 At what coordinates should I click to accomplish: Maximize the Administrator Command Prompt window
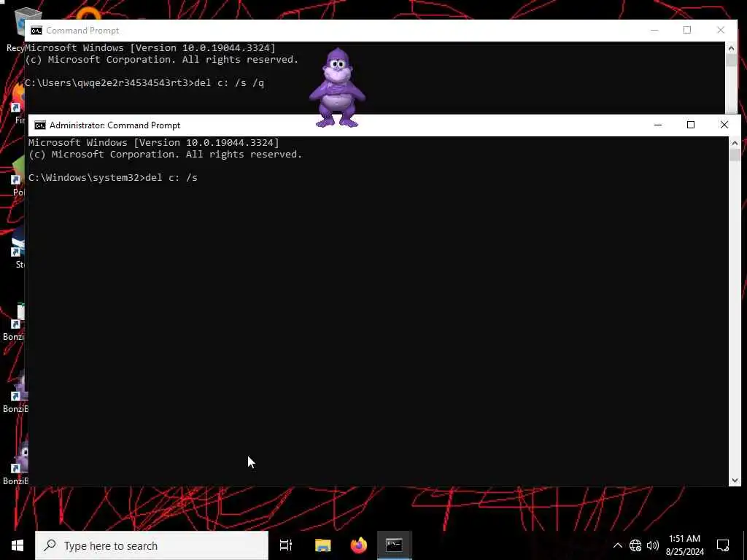[x=691, y=125]
